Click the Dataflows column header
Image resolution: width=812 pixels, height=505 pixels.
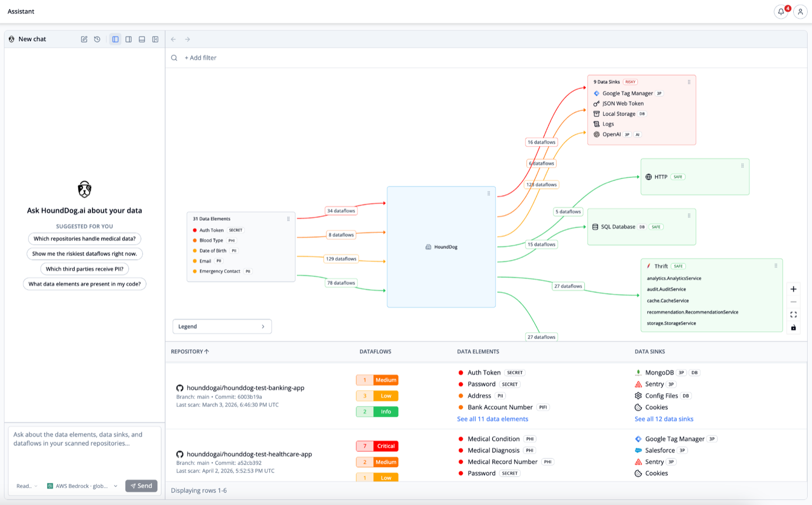tap(376, 352)
